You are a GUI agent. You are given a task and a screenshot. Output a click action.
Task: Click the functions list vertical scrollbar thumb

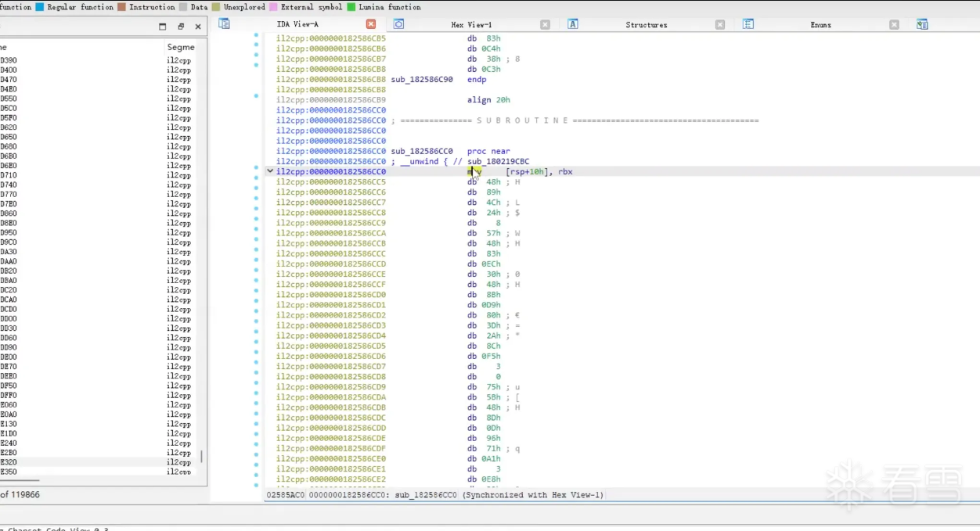coord(202,456)
